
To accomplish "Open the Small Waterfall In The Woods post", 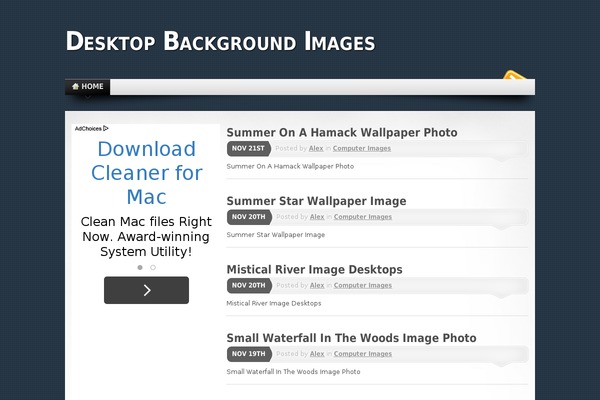I will click(351, 338).
